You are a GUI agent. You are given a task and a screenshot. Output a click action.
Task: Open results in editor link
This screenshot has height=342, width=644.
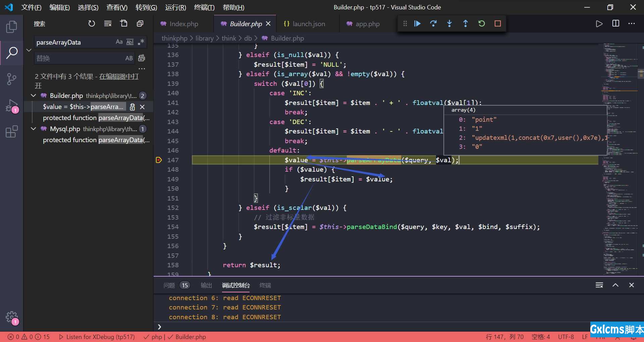pos(119,76)
